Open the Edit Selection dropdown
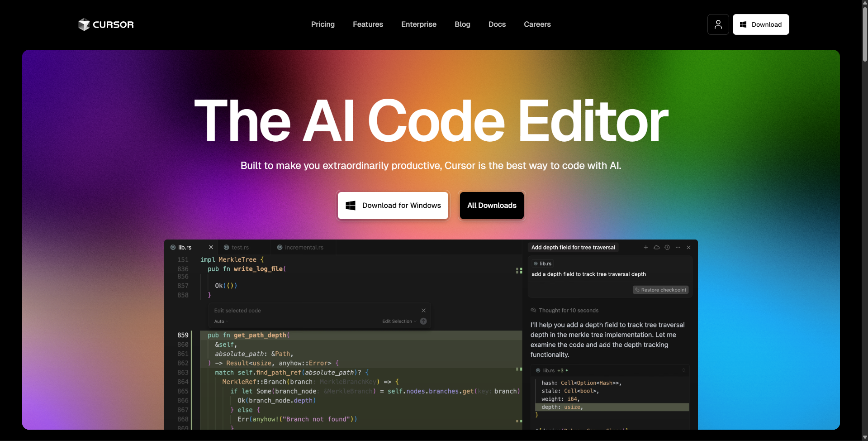 click(x=399, y=321)
